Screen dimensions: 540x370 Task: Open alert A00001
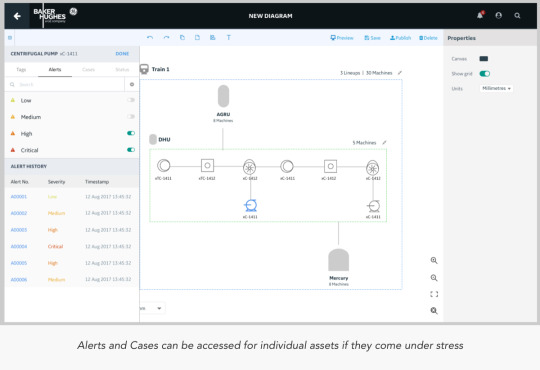coord(19,197)
